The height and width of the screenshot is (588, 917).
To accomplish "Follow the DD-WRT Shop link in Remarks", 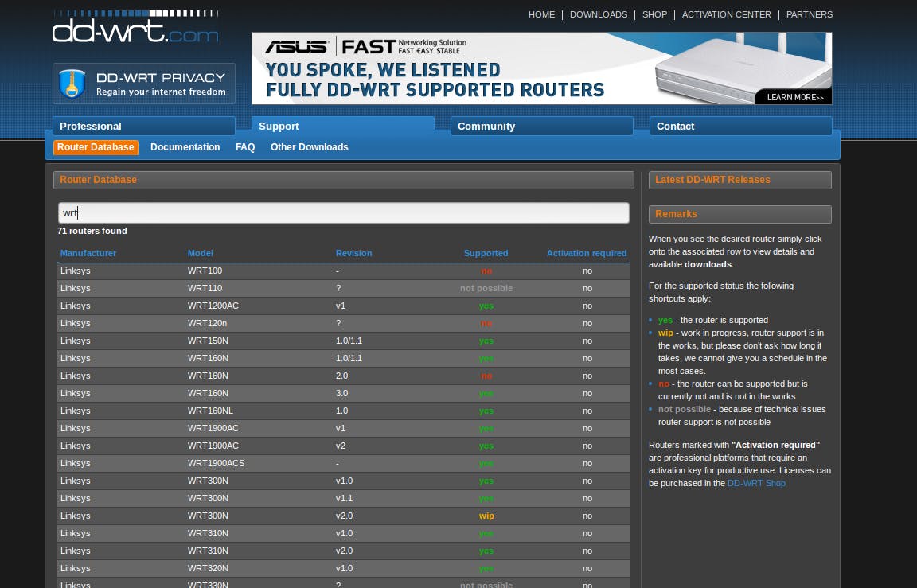I will tap(756, 483).
